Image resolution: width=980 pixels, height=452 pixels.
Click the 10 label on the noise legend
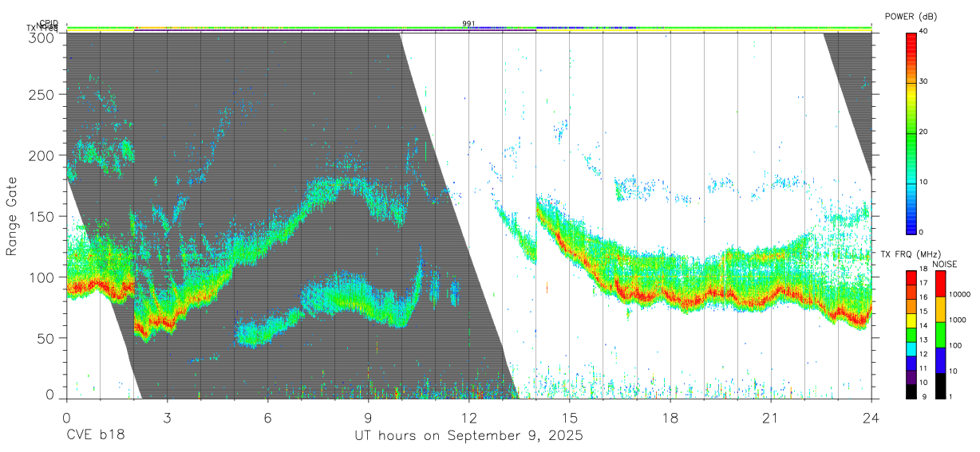click(x=954, y=371)
